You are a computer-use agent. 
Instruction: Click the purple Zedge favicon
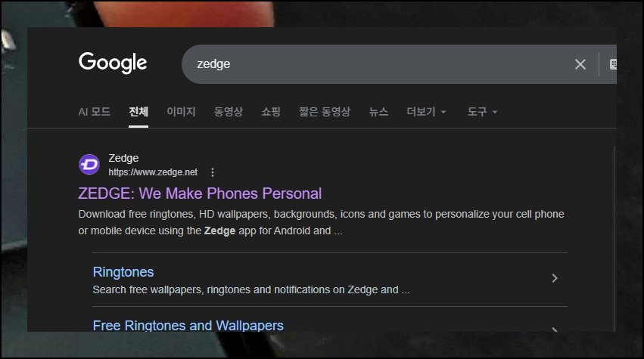(x=89, y=165)
